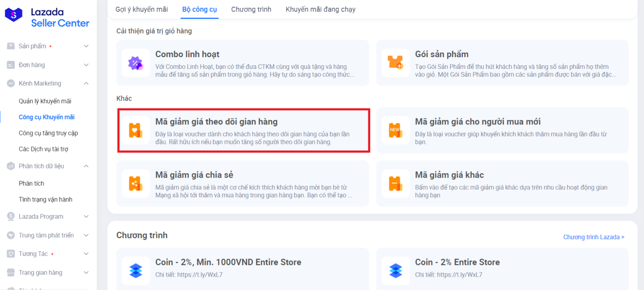Screen dimensions: 644x290
Task: Click the Gói sản phẩm puzzle icon
Action: 395,63
